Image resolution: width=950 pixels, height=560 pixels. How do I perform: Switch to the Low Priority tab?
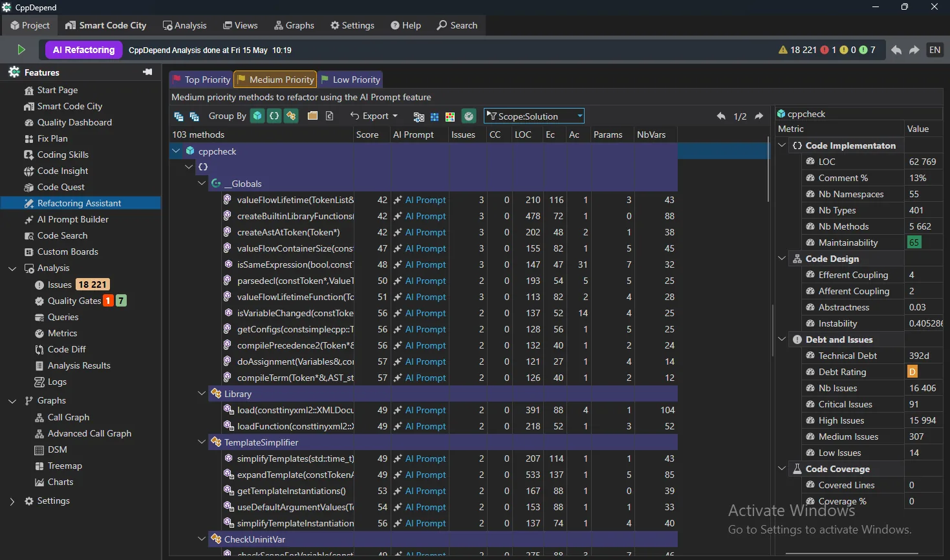[x=351, y=80]
